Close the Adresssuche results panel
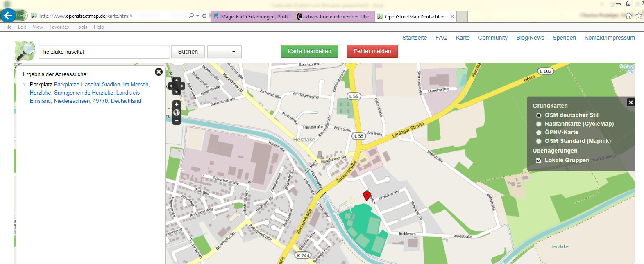 pyautogui.click(x=159, y=72)
